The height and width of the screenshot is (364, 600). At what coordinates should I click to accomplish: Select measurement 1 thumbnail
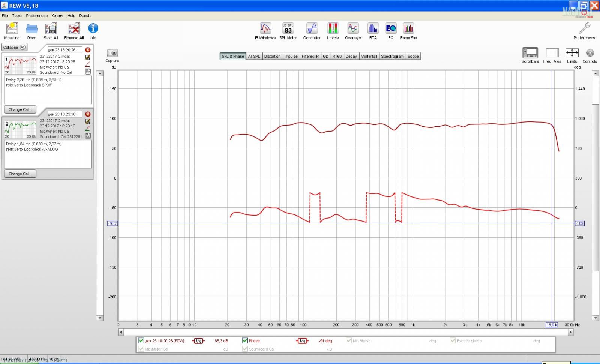[20, 65]
